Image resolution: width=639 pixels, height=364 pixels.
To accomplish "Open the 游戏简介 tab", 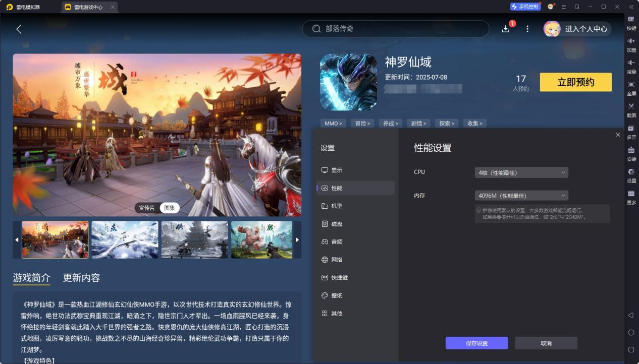I will [31, 278].
